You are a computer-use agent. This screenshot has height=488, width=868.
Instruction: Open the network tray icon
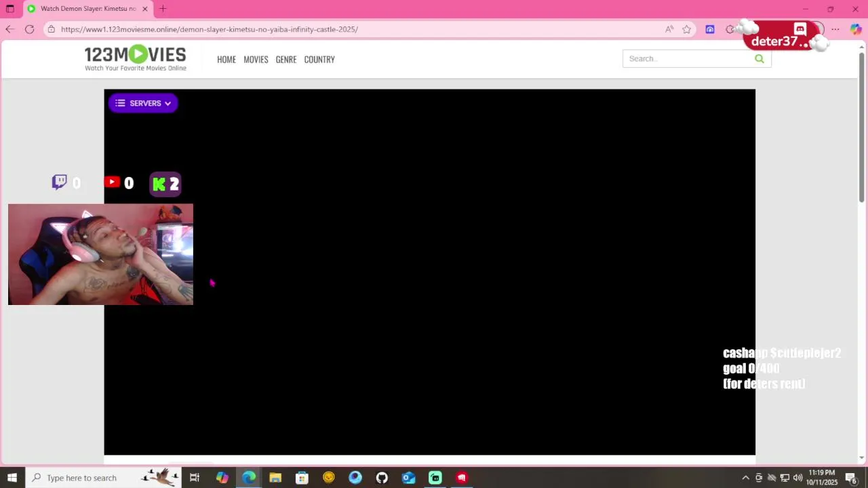(x=785, y=478)
